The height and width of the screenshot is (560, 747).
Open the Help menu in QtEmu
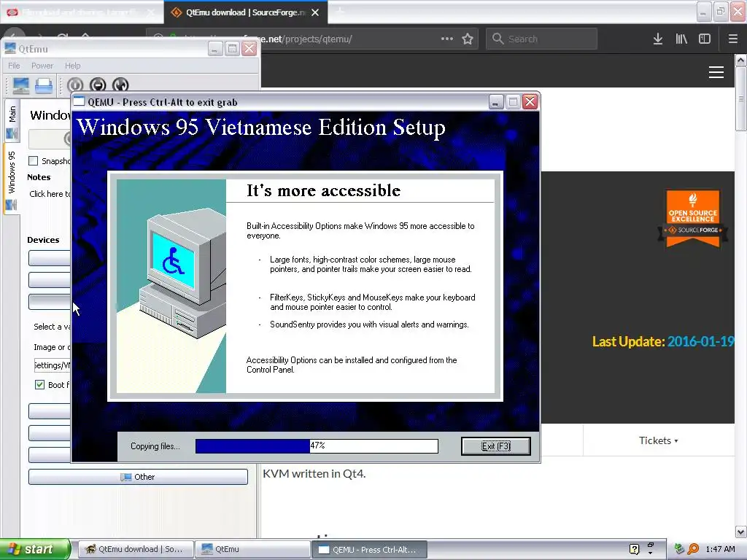72,66
